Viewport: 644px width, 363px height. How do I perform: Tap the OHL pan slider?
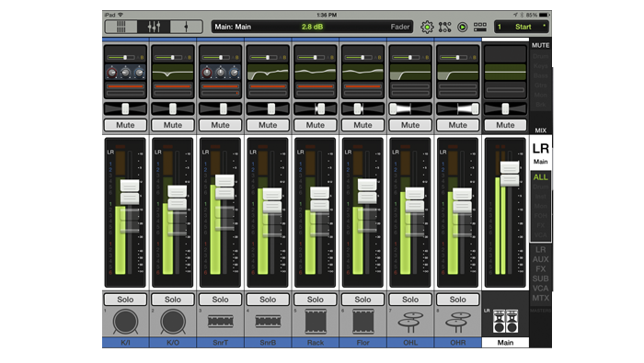(x=410, y=108)
